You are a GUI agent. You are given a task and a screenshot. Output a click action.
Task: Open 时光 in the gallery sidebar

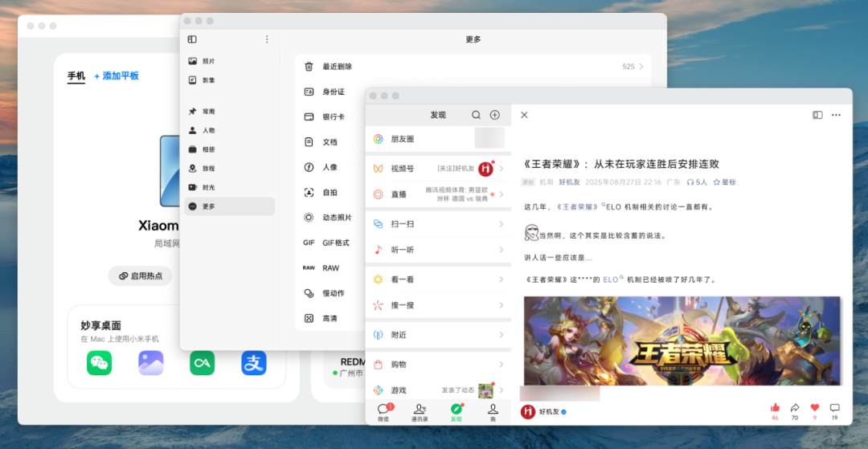[x=229, y=187]
